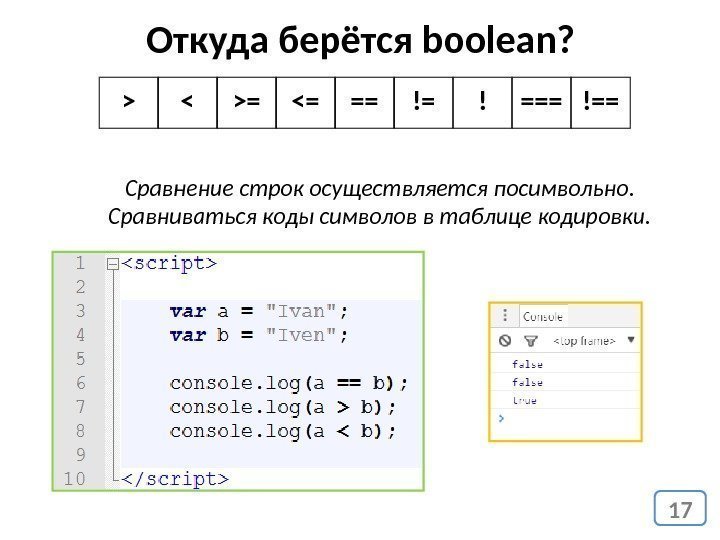720x540 pixels.
Task: Click the console filter funnel icon
Action: coord(530,341)
